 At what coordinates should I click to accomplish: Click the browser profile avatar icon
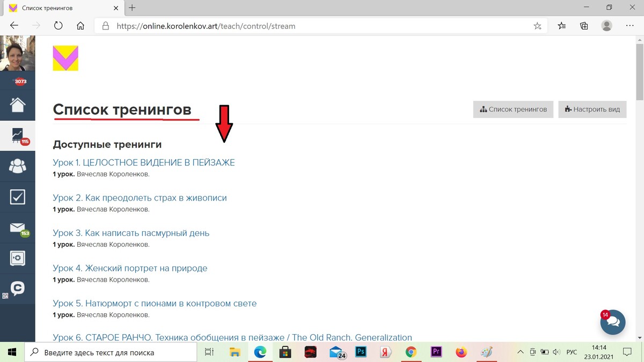click(607, 26)
